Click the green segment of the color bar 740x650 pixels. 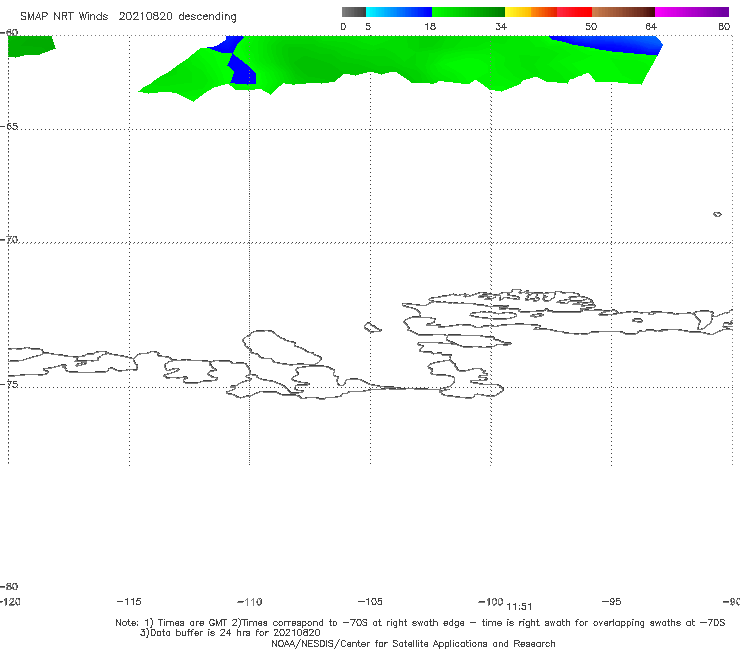468,12
